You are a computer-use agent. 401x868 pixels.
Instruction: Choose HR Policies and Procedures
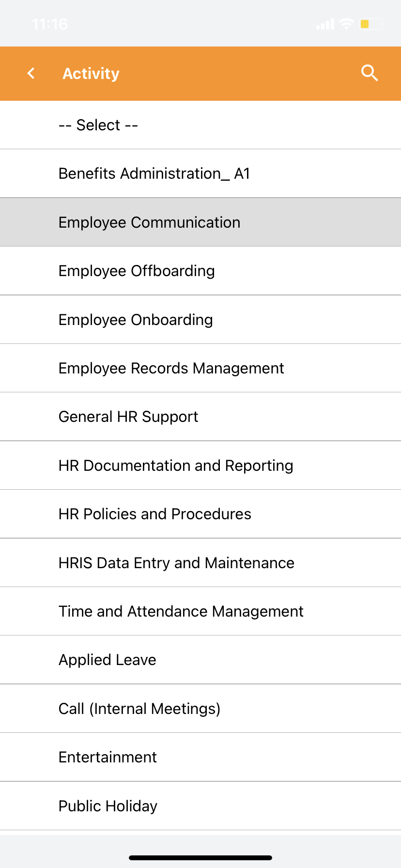[200, 514]
